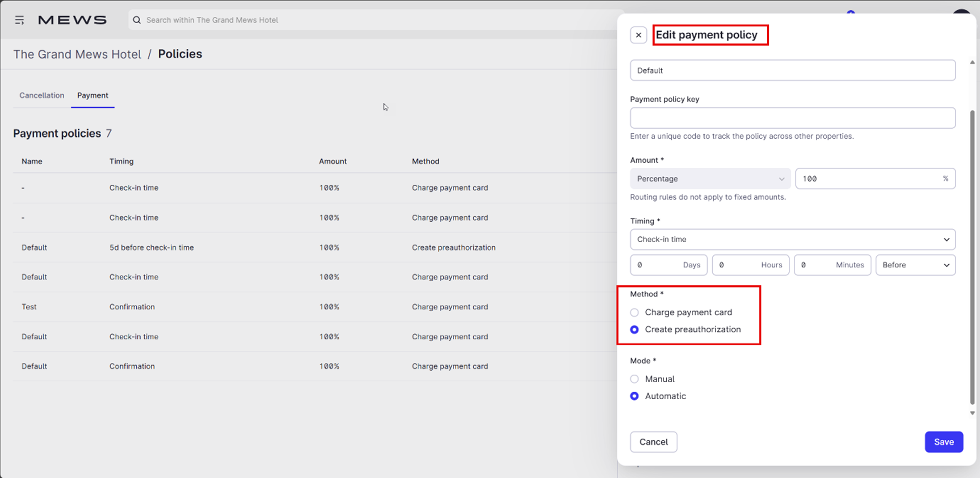The height and width of the screenshot is (478, 980).
Task: Open the 5d before check-in time policy row
Action: point(315,248)
